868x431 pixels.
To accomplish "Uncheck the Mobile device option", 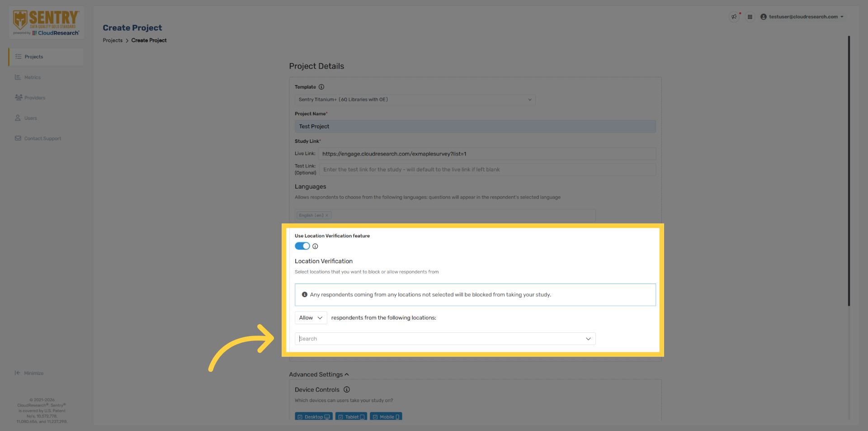I will pos(386,417).
